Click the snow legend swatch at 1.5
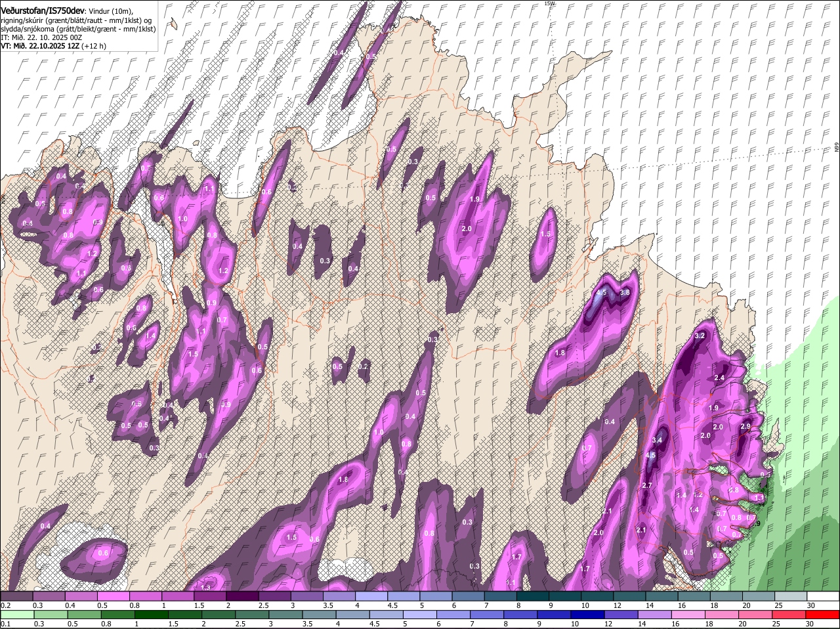The height and width of the screenshot is (629, 840). [209, 596]
